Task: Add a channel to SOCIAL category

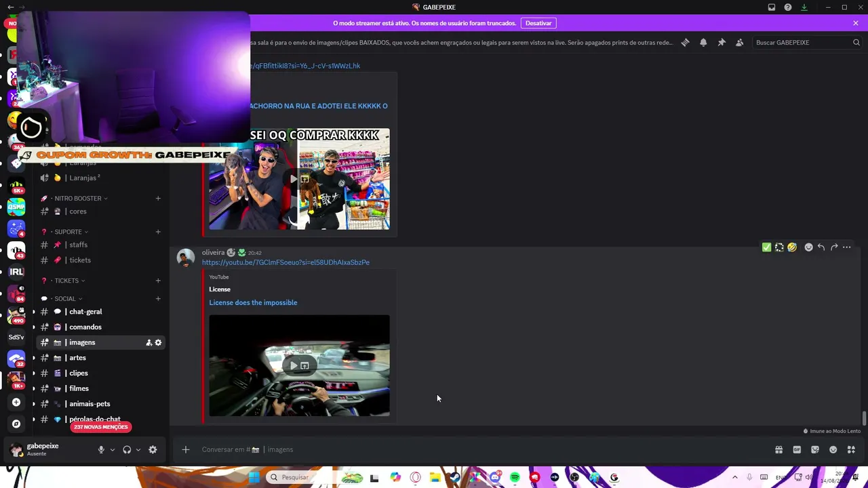Action: tap(158, 299)
